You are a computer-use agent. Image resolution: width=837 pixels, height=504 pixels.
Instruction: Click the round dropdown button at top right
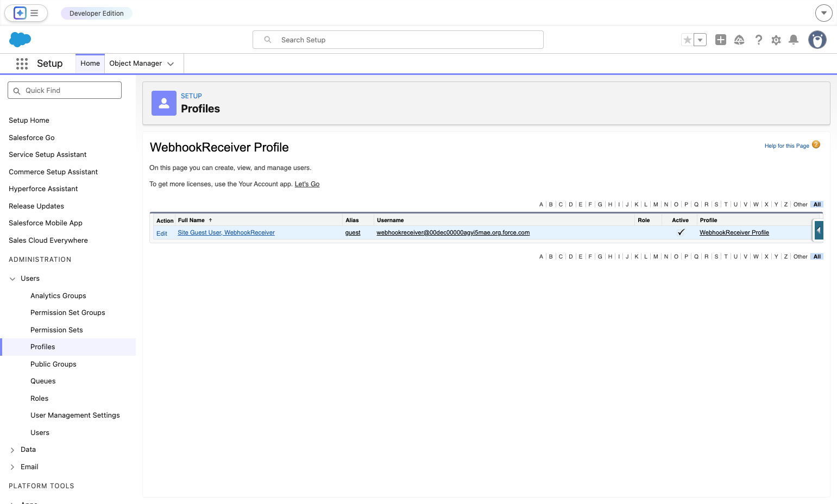pos(824,13)
